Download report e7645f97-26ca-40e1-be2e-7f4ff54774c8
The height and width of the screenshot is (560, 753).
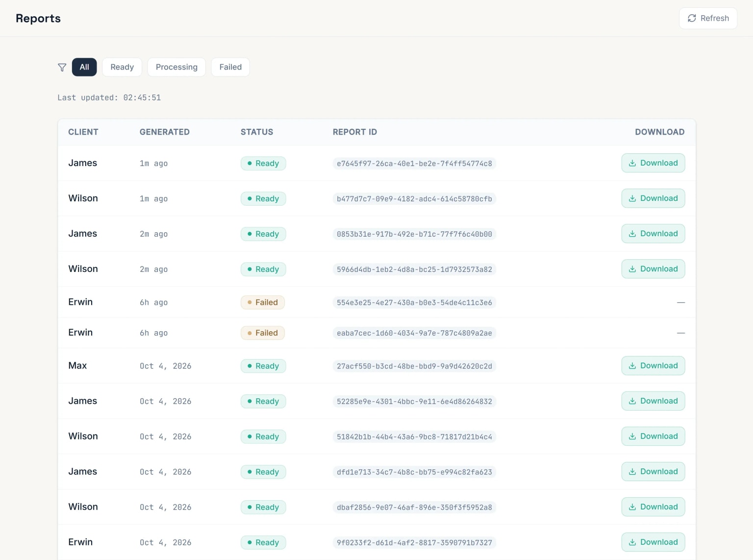point(653,163)
